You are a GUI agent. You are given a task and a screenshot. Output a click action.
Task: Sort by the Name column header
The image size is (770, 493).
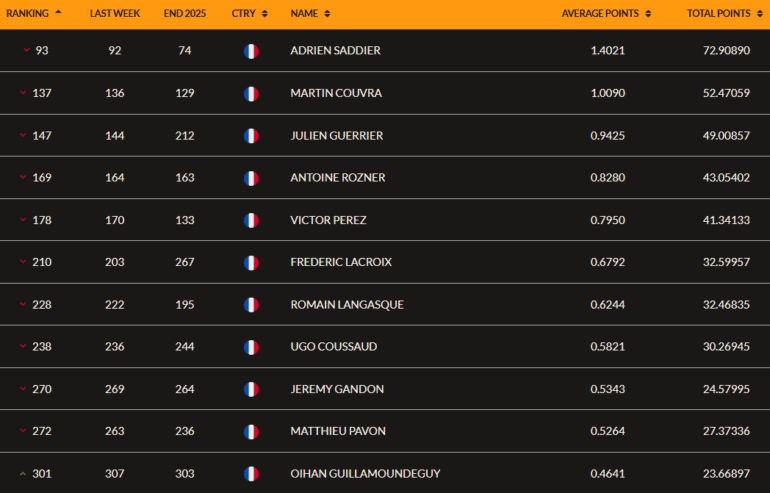click(x=310, y=14)
